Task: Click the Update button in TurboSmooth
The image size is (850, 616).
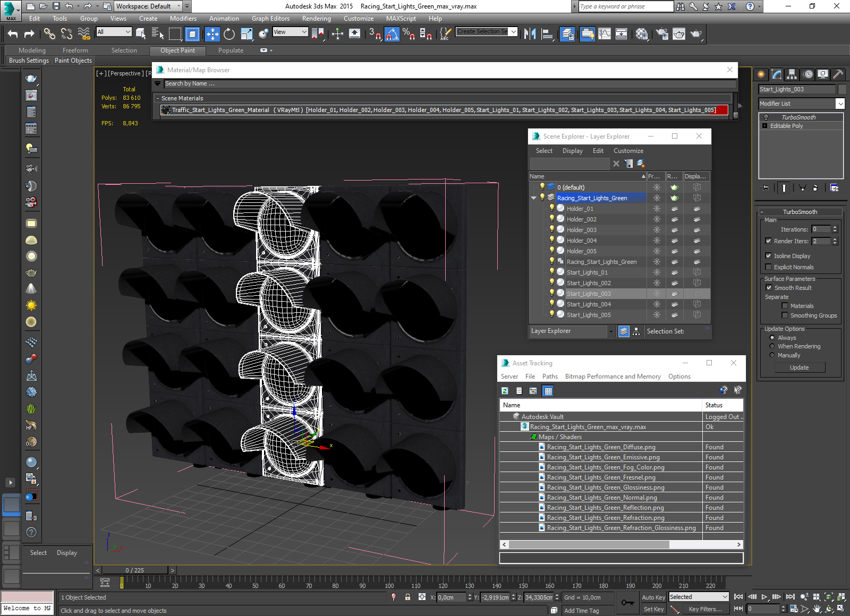Action: point(799,367)
